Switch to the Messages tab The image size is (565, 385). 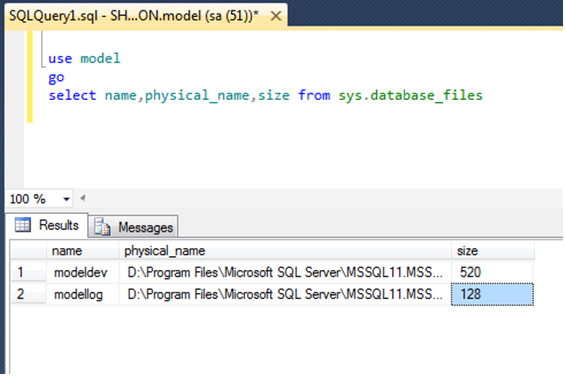pyautogui.click(x=133, y=227)
